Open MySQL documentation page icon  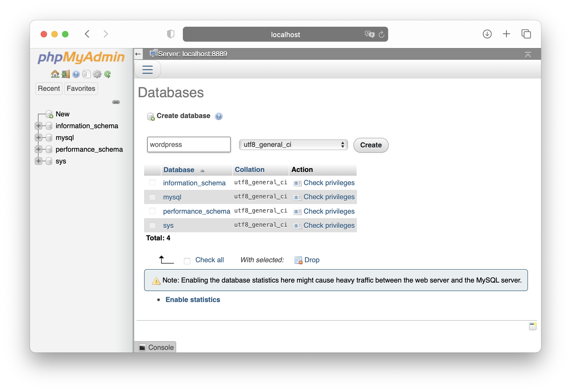(x=86, y=74)
